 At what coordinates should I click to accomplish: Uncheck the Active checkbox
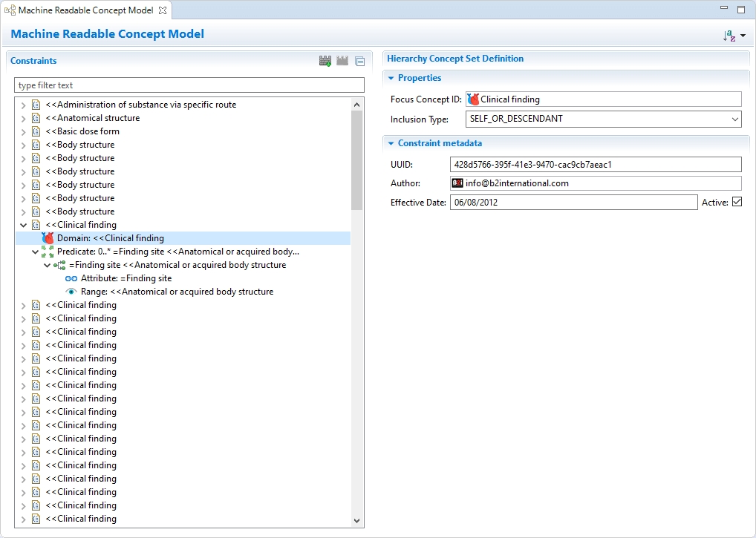pyautogui.click(x=737, y=202)
